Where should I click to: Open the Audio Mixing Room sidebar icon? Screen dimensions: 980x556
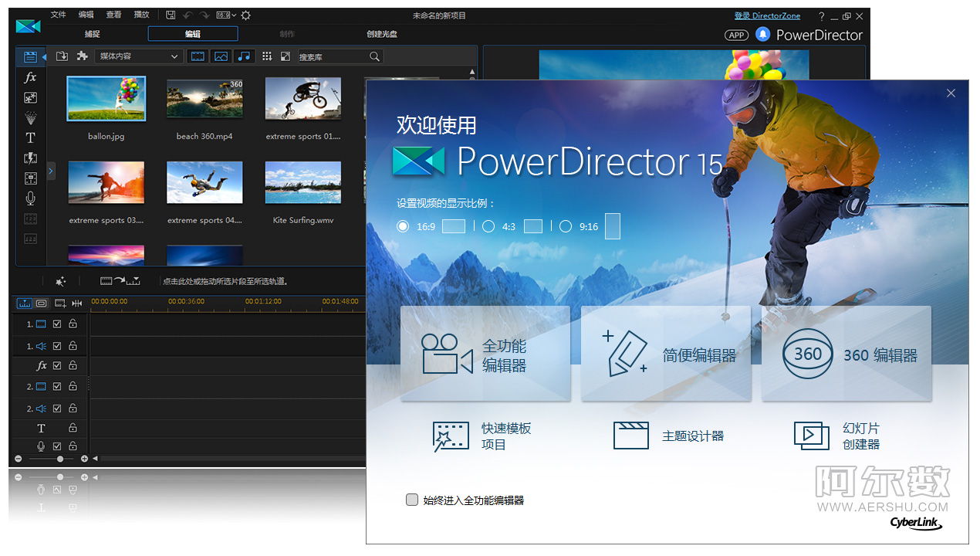30,178
